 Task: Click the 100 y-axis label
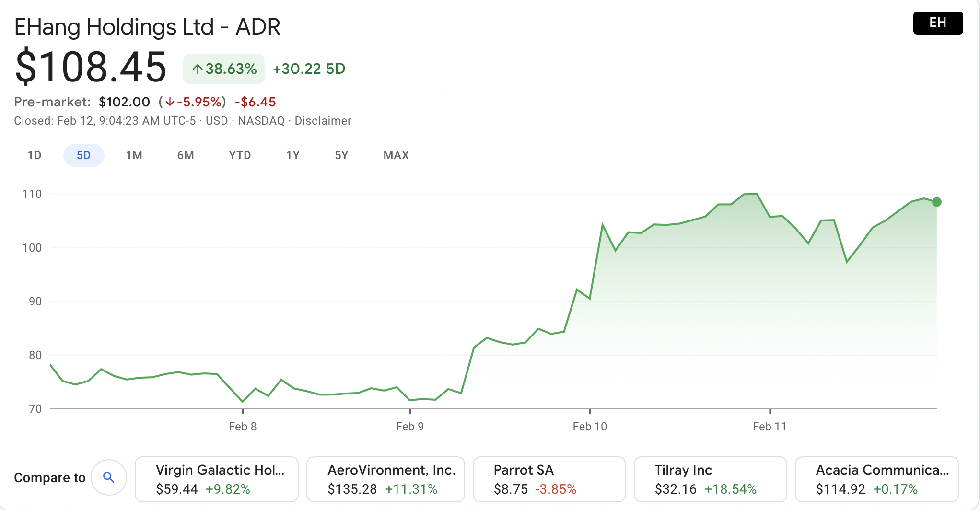[x=32, y=248]
